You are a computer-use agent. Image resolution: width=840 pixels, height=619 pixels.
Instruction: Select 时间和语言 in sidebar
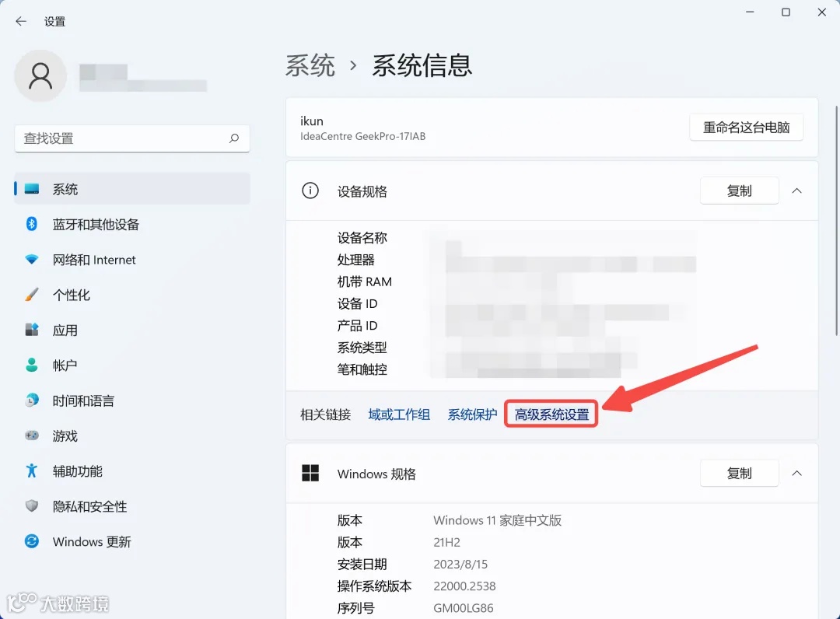tap(131, 400)
